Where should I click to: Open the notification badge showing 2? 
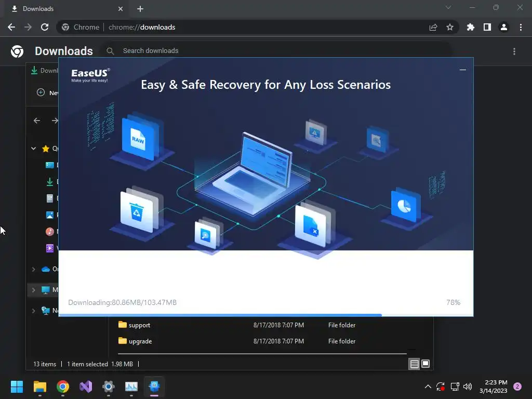517,387
